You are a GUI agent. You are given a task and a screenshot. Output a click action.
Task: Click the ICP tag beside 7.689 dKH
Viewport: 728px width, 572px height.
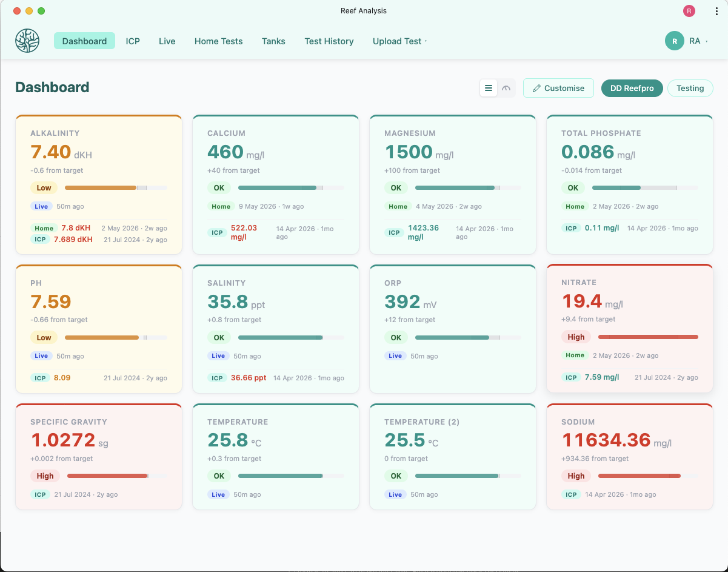point(40,239)
